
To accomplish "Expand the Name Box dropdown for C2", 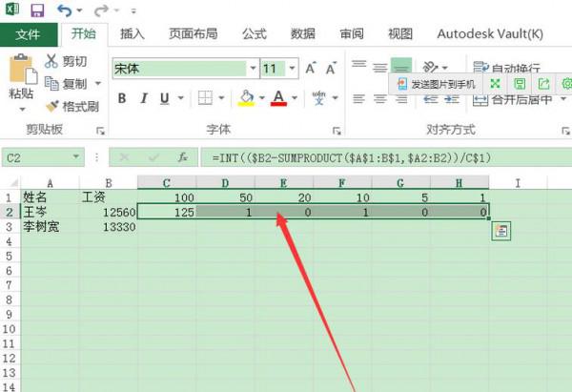I will pyautogui.click(x=76, y=157).
